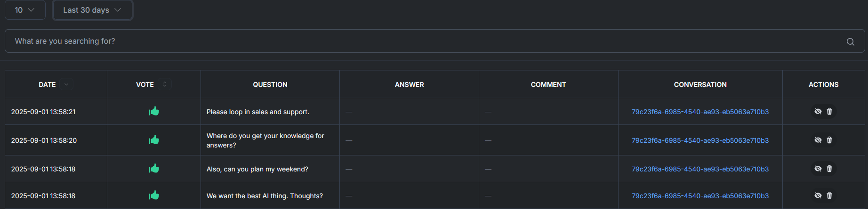Hide the 'Also, can you plan my weekend?' entry

818,169
